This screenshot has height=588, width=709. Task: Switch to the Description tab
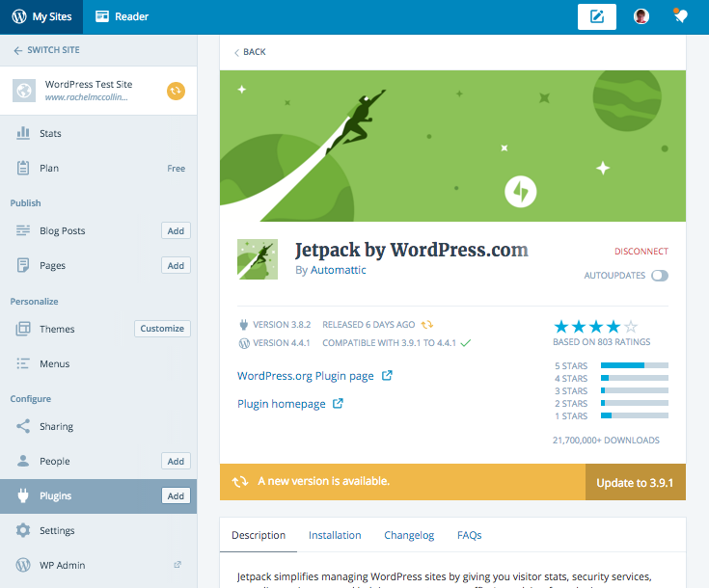(x=259, y=535)
